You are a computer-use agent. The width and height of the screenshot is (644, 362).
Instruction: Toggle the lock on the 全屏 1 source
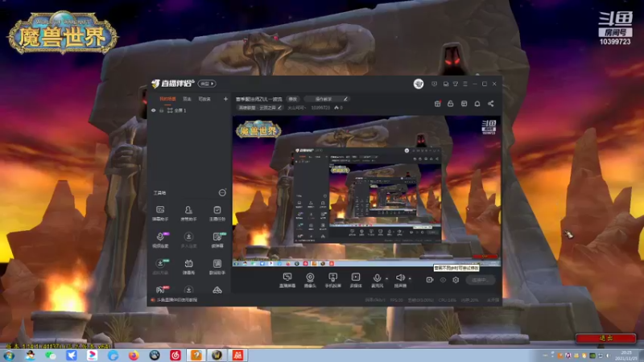162,110
